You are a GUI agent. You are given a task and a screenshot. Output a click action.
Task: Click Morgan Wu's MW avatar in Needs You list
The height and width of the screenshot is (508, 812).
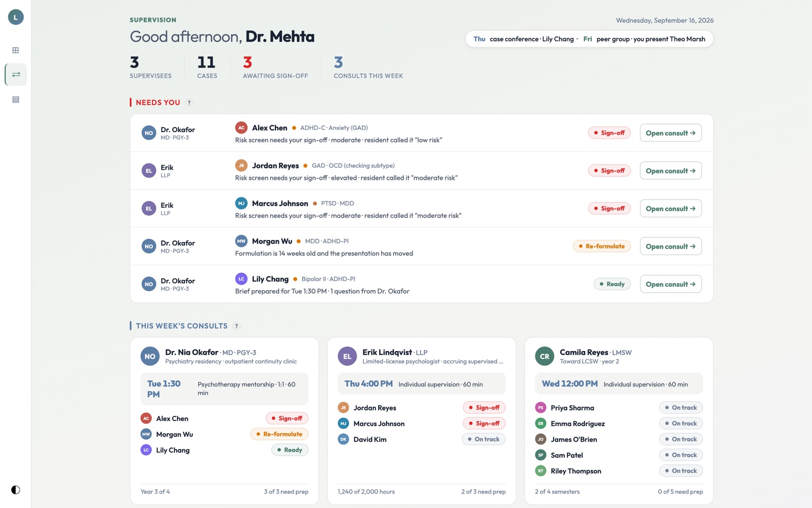pos(242,241)
